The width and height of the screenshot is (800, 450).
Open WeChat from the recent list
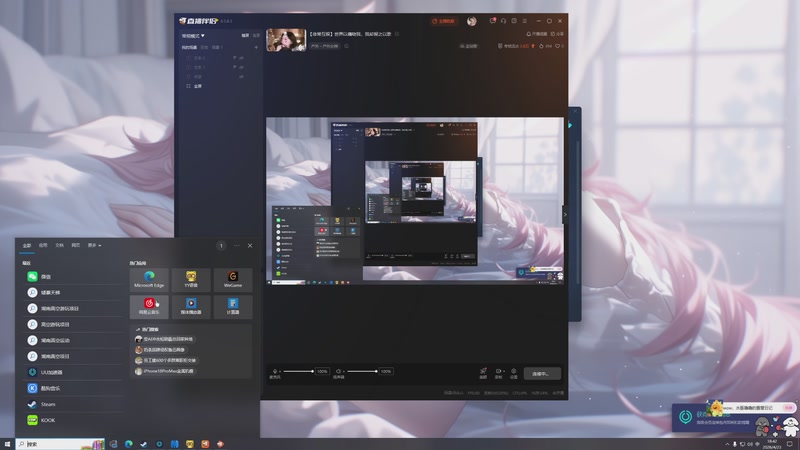71,277
